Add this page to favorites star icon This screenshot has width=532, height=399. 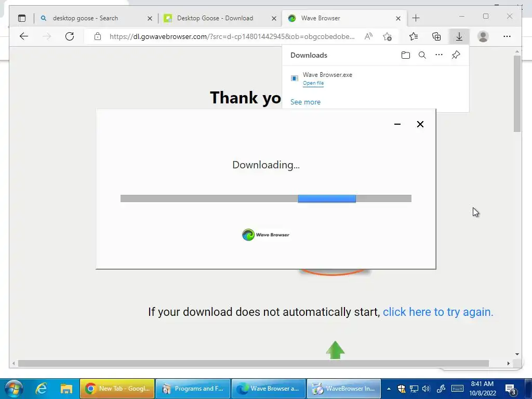(387, 36)
